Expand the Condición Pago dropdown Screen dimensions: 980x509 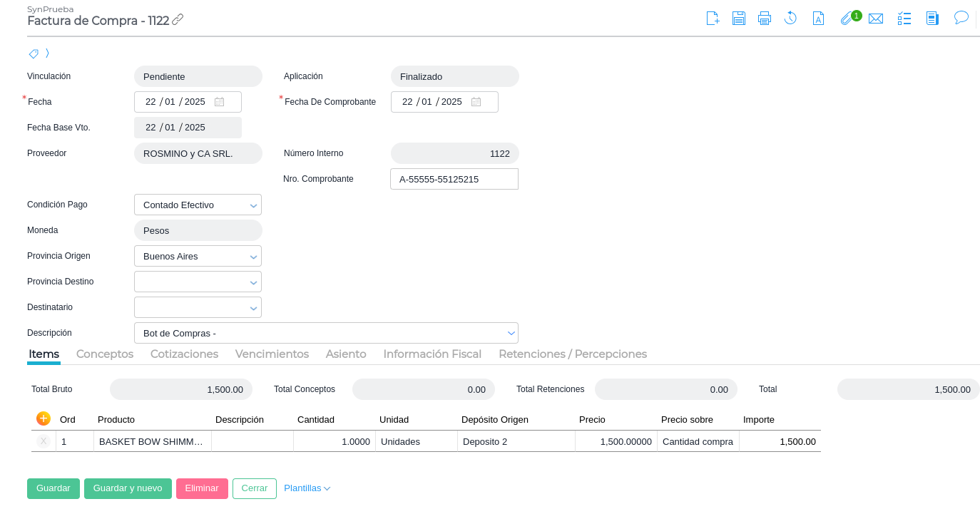[x=253, y=205]
